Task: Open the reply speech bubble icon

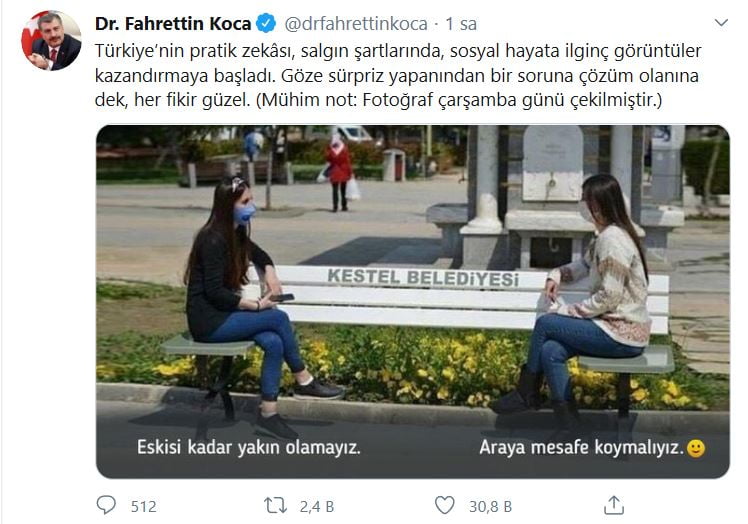Action: pyautogui.click(x=106, y=505)
